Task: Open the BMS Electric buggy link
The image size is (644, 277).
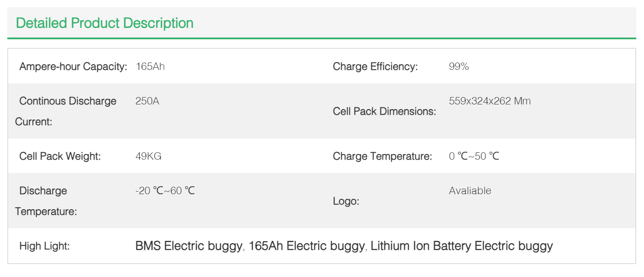Action: [x=188, y=246]
